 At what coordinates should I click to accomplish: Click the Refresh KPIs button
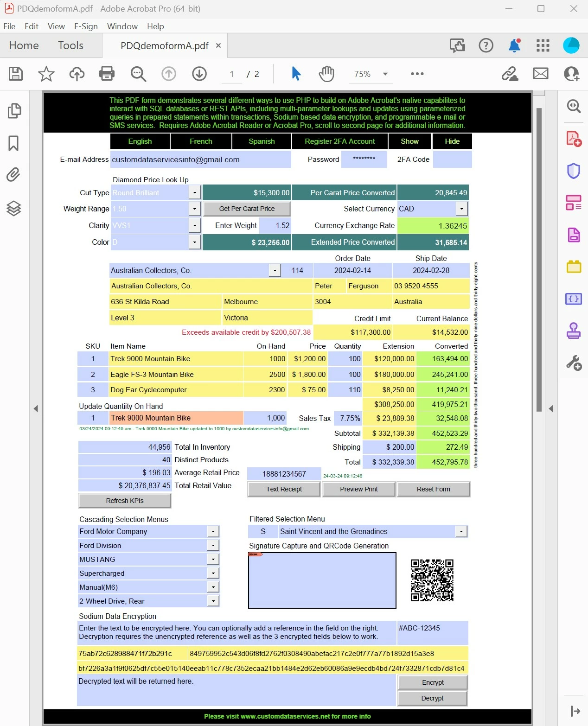pos(125,501)
